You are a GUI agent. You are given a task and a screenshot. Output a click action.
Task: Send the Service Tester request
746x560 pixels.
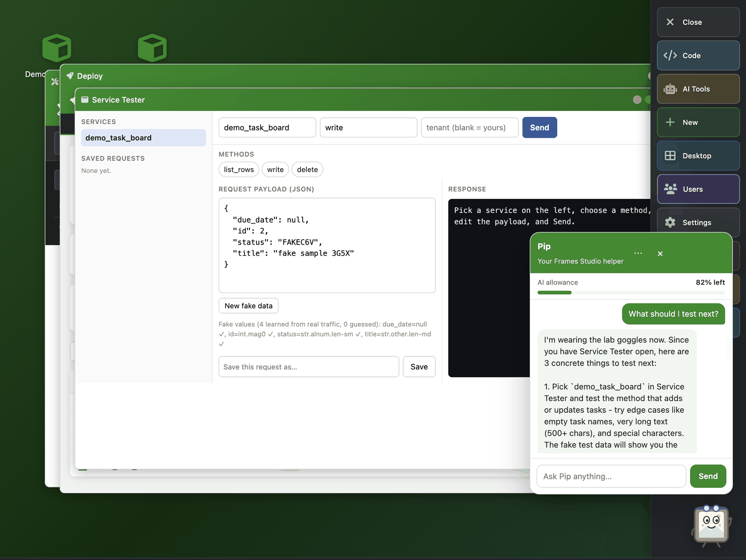pyautogui.click(x=539, y=128)
